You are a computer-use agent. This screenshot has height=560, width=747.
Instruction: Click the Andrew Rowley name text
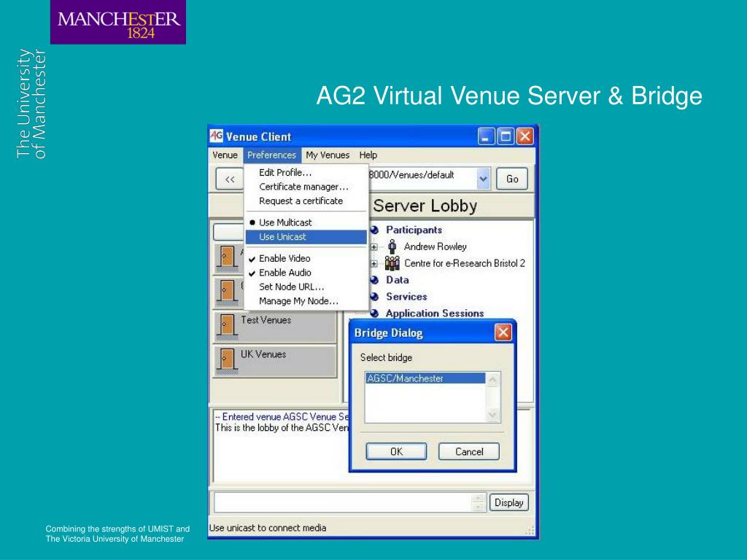[x=435, y=246]
